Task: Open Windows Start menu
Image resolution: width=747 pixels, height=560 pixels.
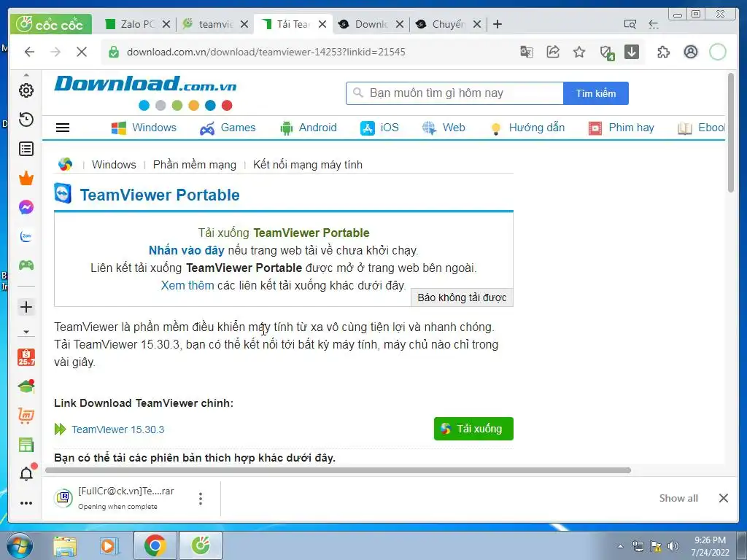Action: click(x=19, y=545)
